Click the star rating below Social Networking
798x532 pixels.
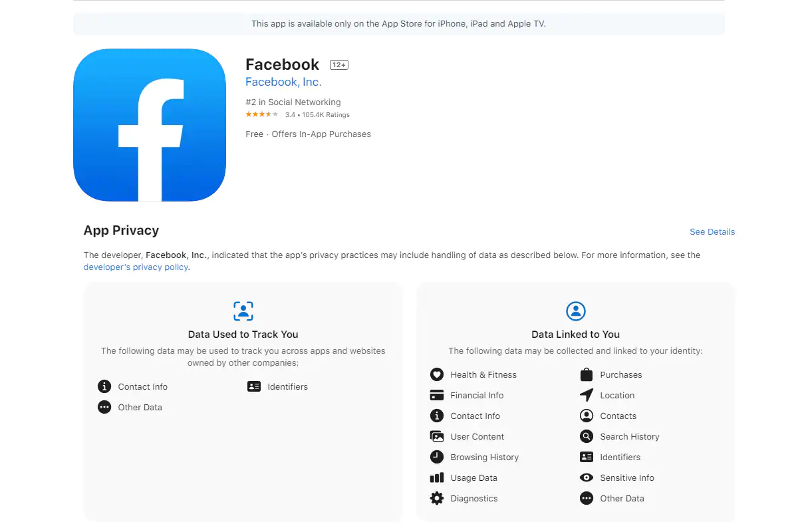click(262, 114)
